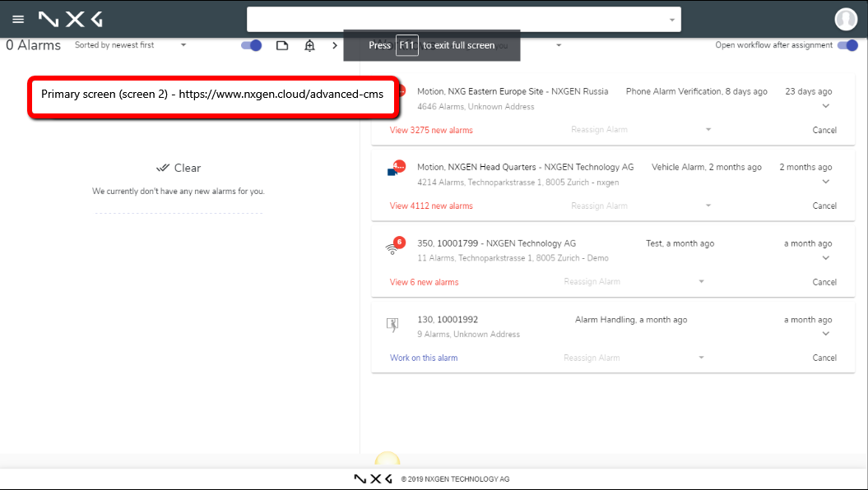Click the Open workflow after assignment label
Viewport: 868px width, 490px height.
(x=774, y=45)
